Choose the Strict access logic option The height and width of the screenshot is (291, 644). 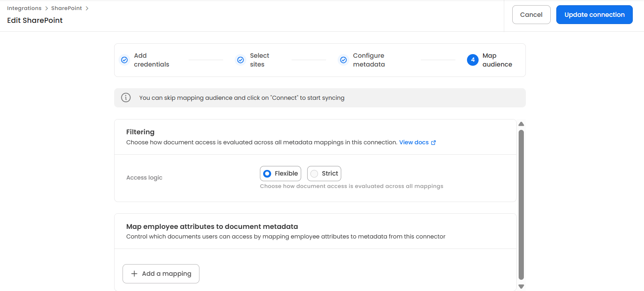(324, 174)
